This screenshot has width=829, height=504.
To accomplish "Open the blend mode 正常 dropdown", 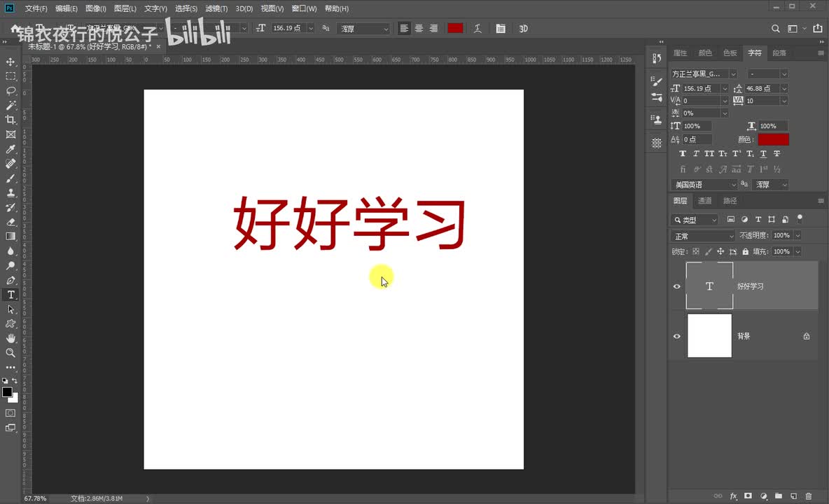I will (703, 236).
